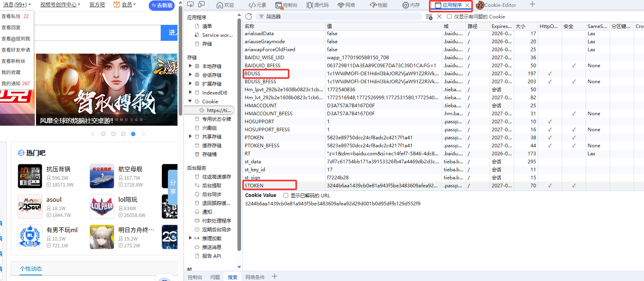Open the 网络 network tab
This screenshot has height=281, width=644.
click(346, 5)
